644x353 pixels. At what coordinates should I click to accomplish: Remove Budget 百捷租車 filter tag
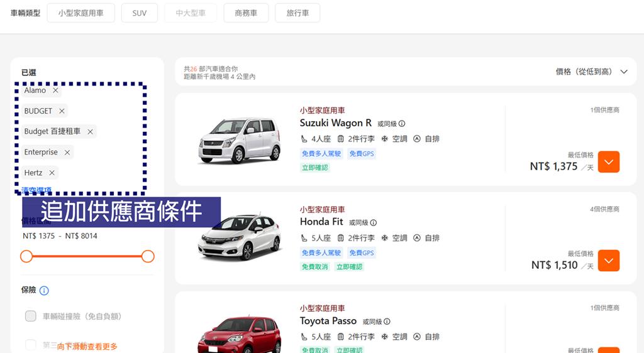point(91,132)
